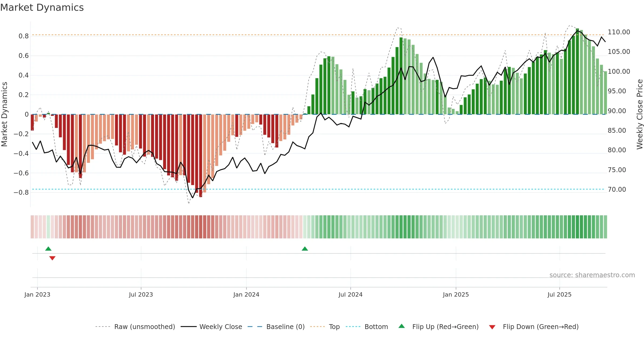Click the green Flip Up legend triangle icon
The width and height of the screenshot is (644, 362).
402,326
